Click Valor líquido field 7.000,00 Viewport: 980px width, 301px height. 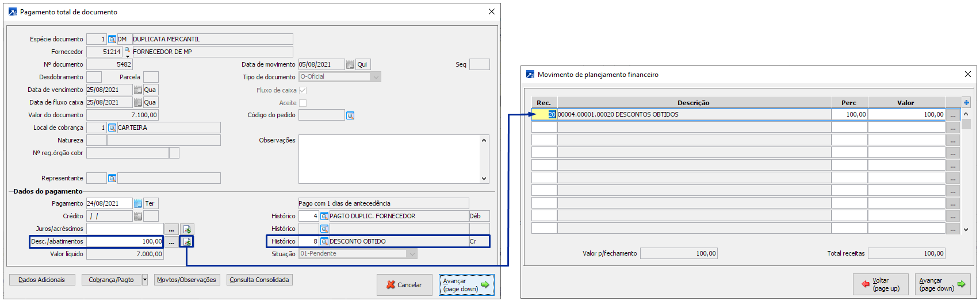[x=125, y=254]
